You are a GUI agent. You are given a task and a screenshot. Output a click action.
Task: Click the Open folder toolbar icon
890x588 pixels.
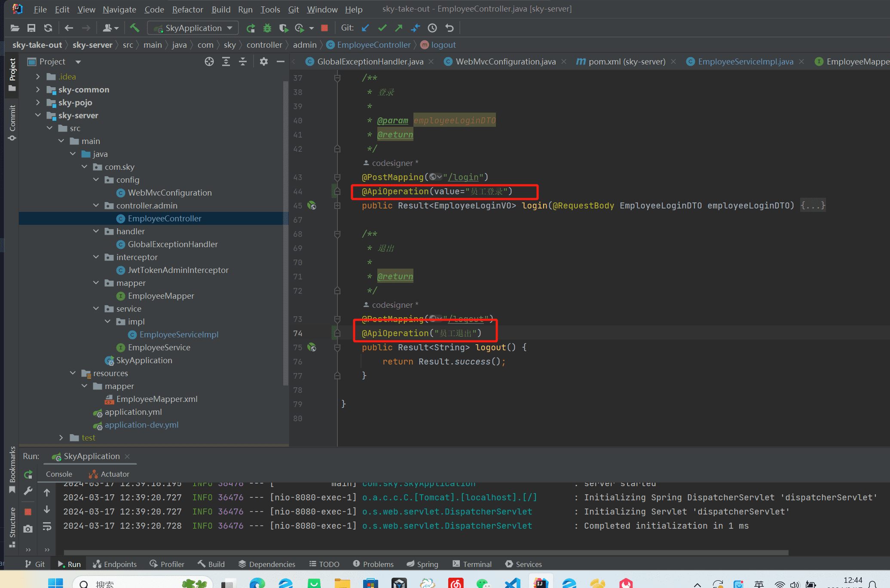pos(15,28)
